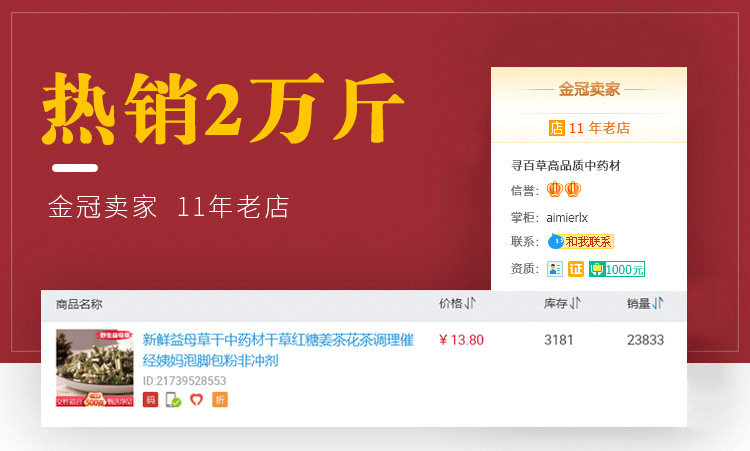Click the 益母草 product thumbnail image
The height and width of the screenshot is (451, 750).
[95, 368]
